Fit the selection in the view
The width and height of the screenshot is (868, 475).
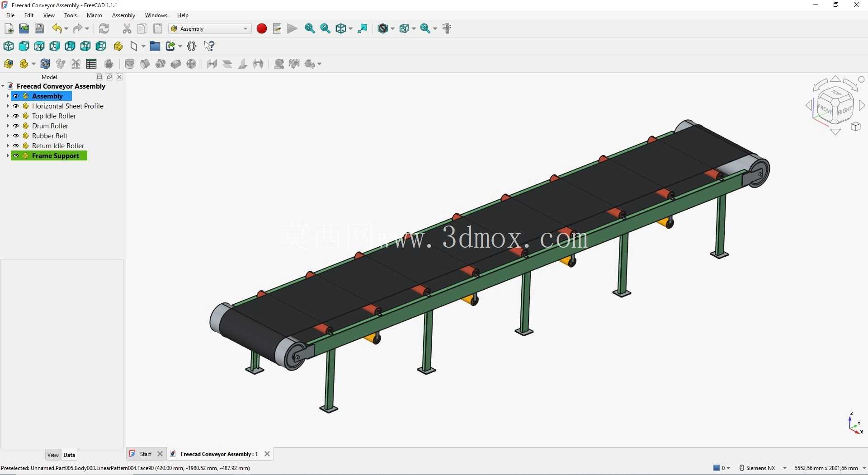point(325,28)
